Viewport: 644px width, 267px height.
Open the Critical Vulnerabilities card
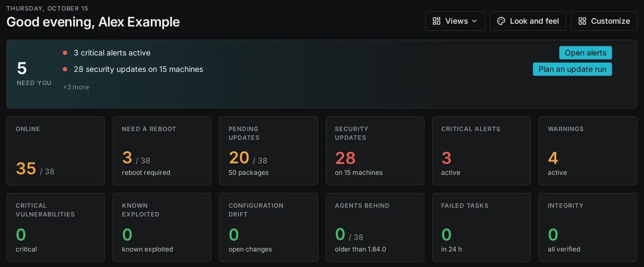[56, 227]
